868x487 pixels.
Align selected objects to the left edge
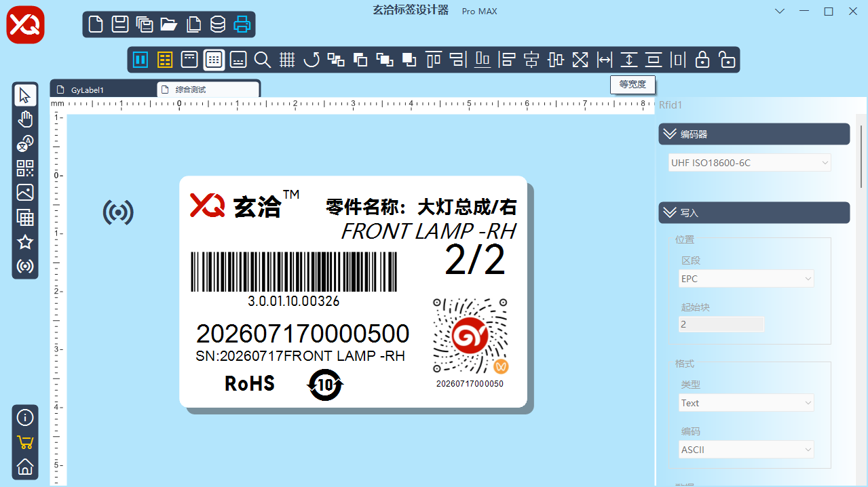507,60
